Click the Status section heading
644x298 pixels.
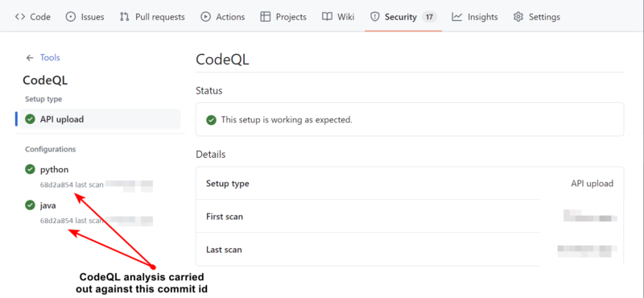(209, 90)
